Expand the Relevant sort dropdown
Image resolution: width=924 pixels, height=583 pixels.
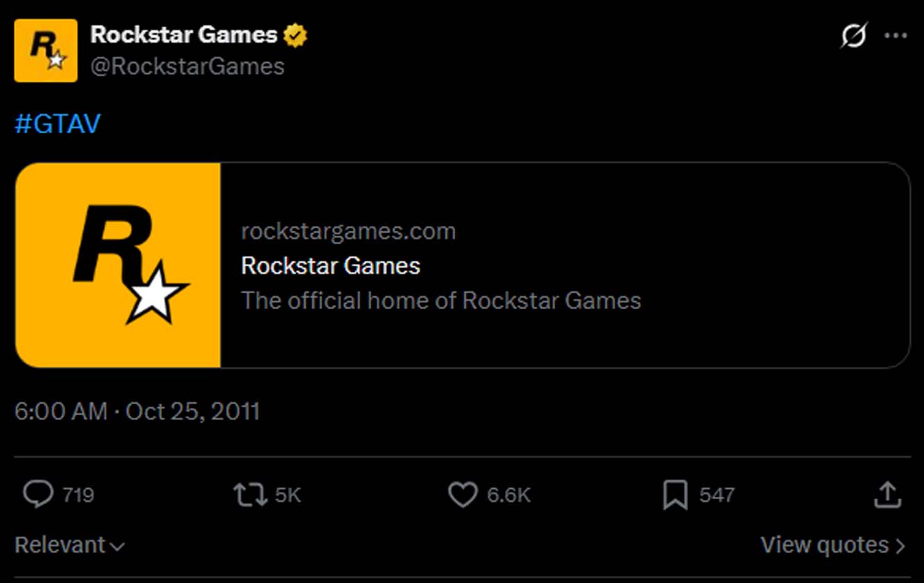[x=69, y=546]
